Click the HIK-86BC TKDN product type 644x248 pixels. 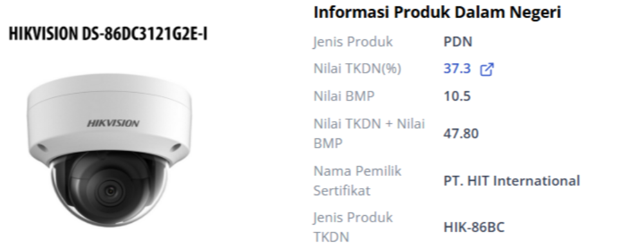click(x=474, y=227)
